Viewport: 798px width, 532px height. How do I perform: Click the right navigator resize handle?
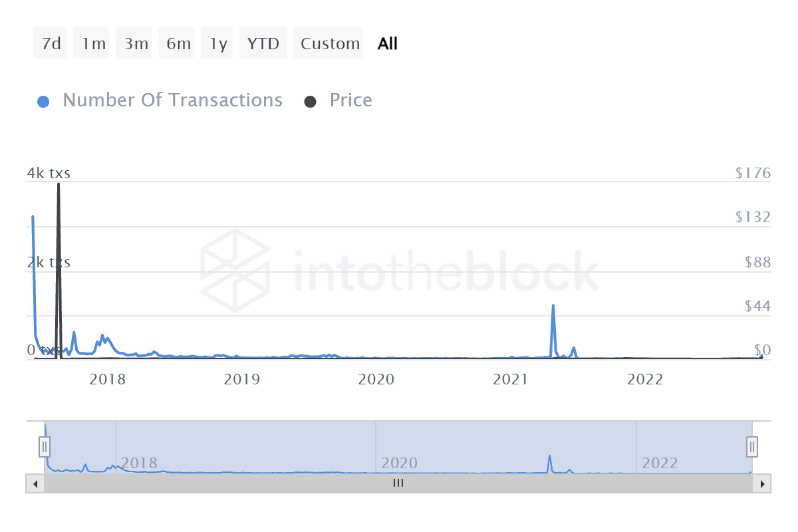point(751,446)
